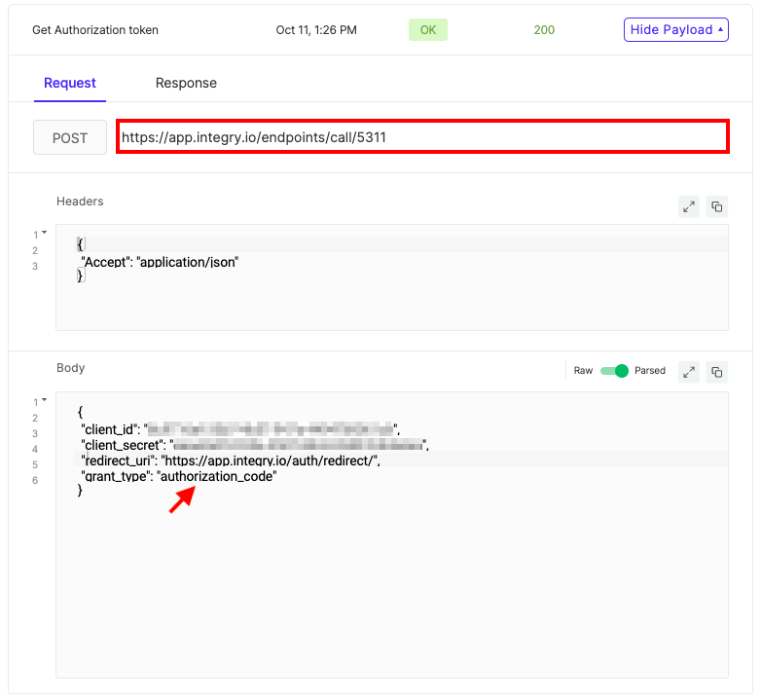Image resolution: width=761 pixels, height=700 pixels.
Task: Click the OK status badge
Action: (427, 30)
